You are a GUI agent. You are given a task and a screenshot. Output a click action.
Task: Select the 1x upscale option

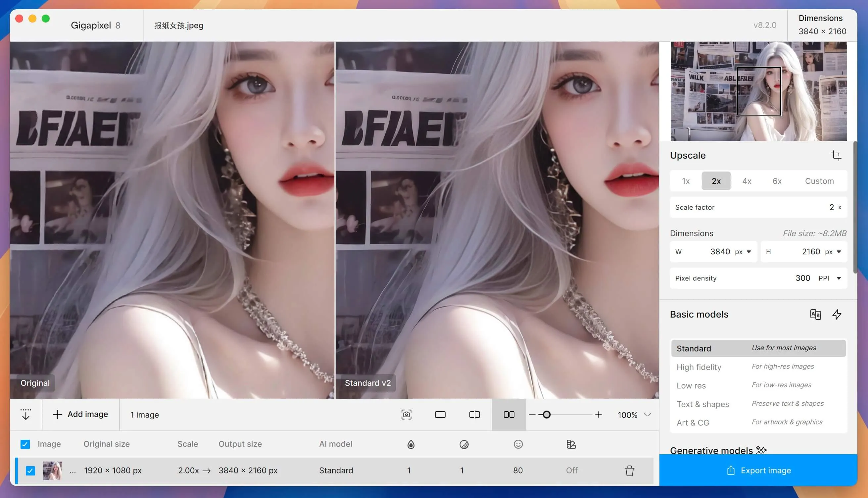coord(686,180)
